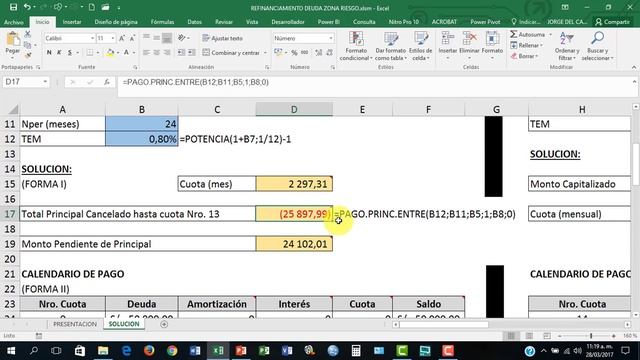Viewport: 640px width, 360px height.
Task: Click the Decrease Decimal icon
Action: coord(329,53)
